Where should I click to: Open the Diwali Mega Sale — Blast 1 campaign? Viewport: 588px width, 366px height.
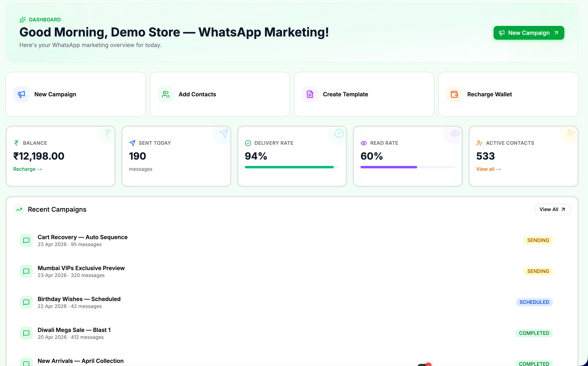(292, 333)
